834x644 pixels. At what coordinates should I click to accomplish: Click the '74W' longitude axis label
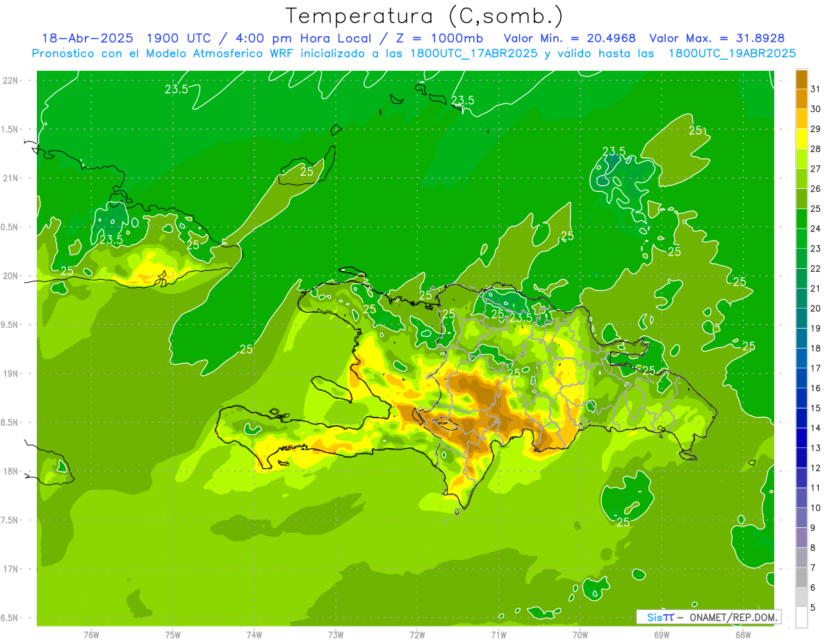coord(254,635)
